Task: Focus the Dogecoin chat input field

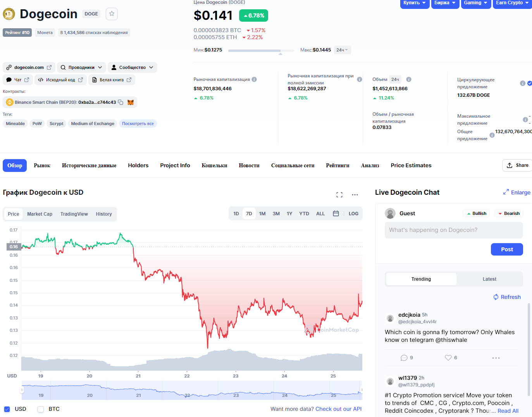Action: coord(454,230)
